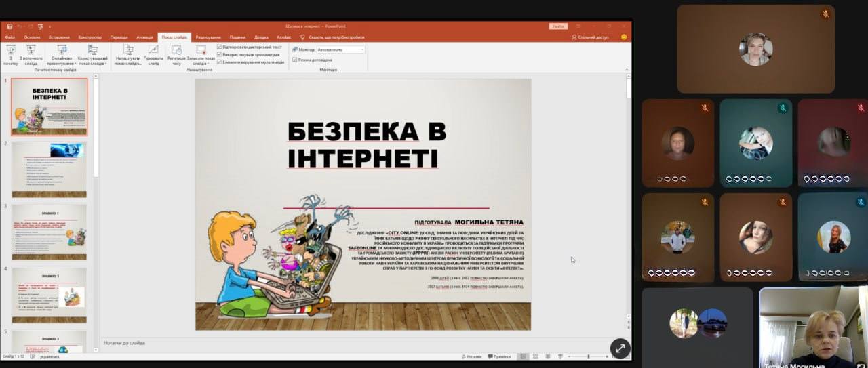The width and height of the screenshot is (868, 368).
Task: Switch to the Анімація (Animations) ribbon tab
Action: (x=144, y=37)
